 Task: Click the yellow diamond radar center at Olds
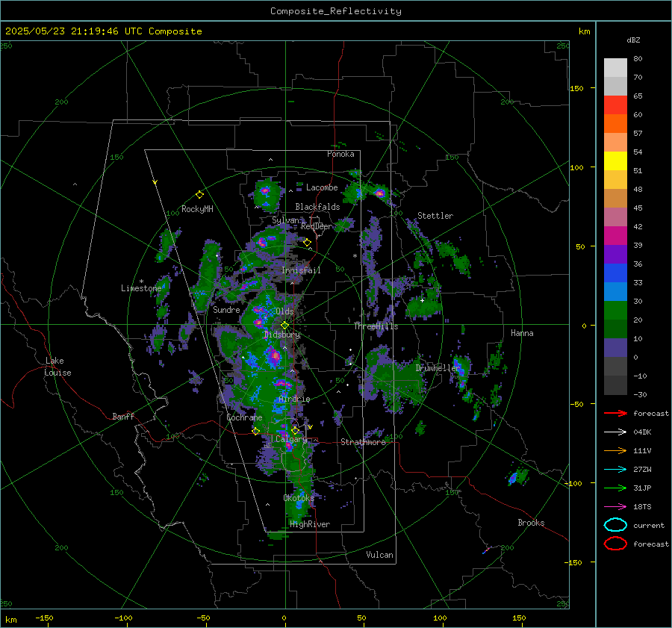coord(284,326)
